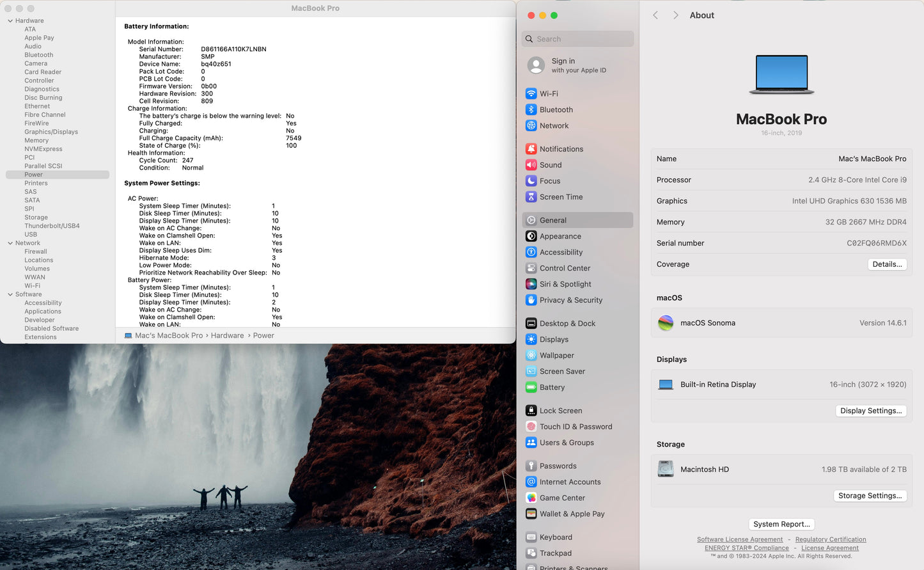The width and height of the screenshot is (924, 570).
Task: Click the Coverage Details button
Action: (887, 264)
